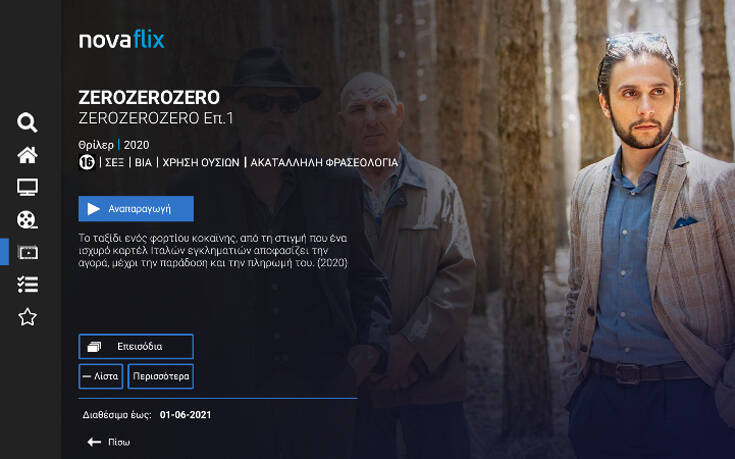The height and width of the screenshot is (459, 735).
Task: Select the TV monitor icon
Action: coord(27,187)
